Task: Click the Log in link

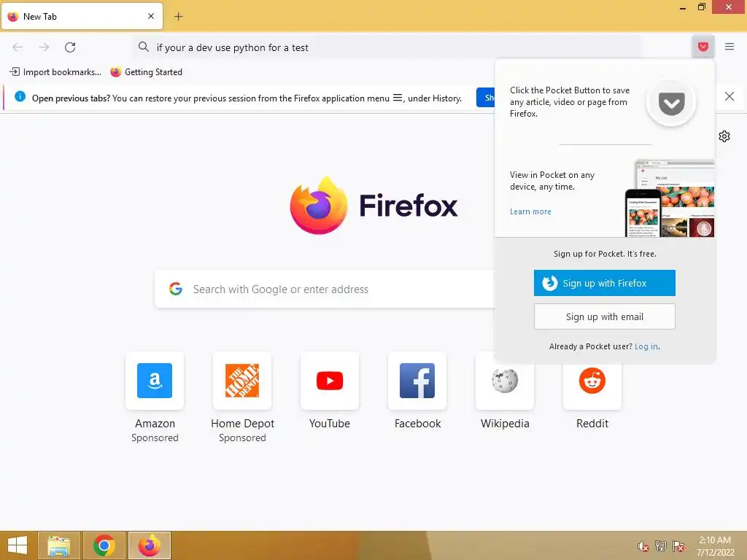Action: pyautogui.click(x=646, y=346)
